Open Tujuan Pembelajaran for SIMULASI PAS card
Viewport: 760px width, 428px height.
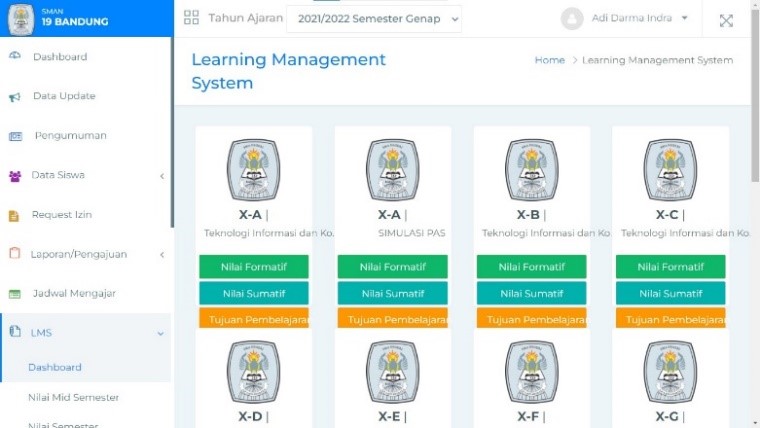392,319
